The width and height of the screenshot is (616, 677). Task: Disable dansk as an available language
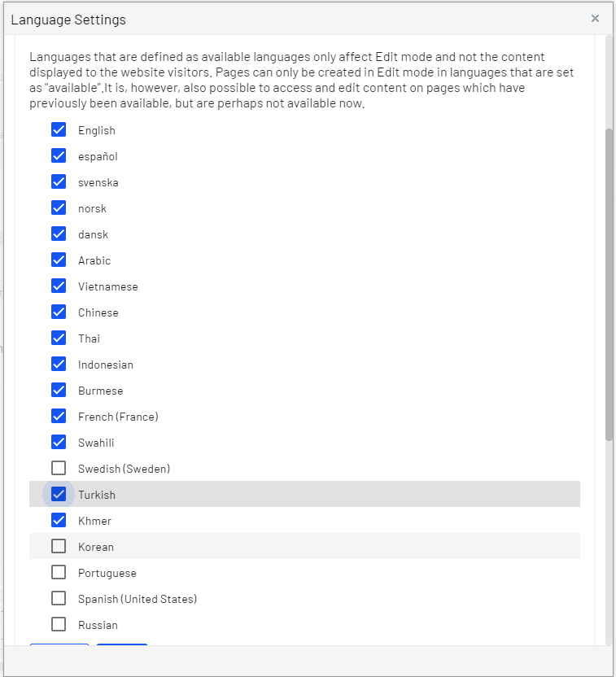[x=59, y=234]
